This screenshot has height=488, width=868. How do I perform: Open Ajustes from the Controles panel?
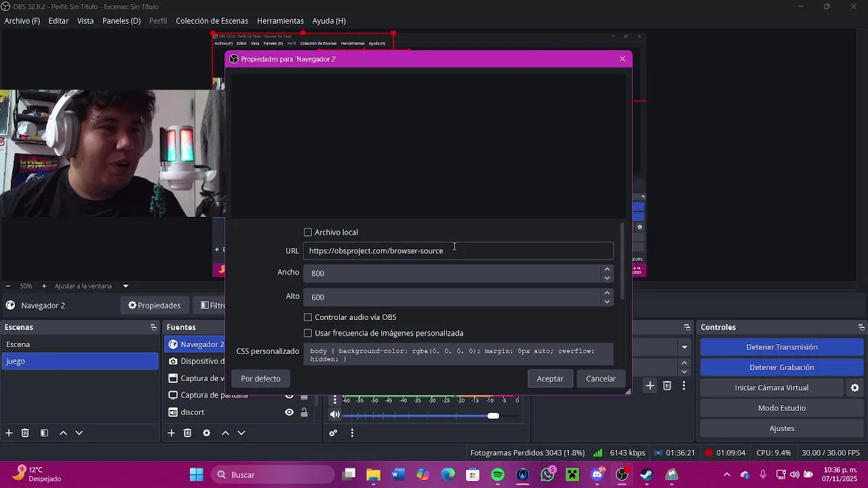tap(782, 428)
